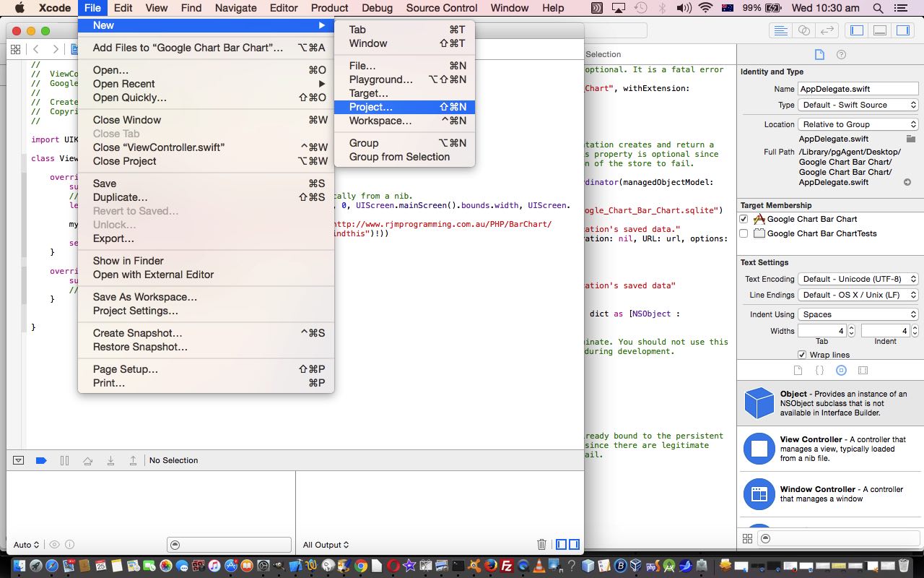Adjust the Indent width stepper
Screen dimensions: 924x578
[x=915, y=331]
